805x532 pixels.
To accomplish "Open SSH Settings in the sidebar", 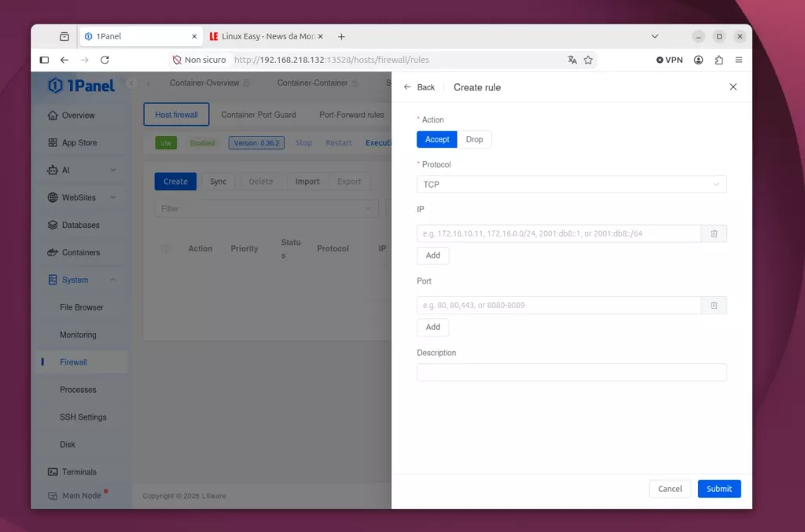I will [x=83, y=417].
